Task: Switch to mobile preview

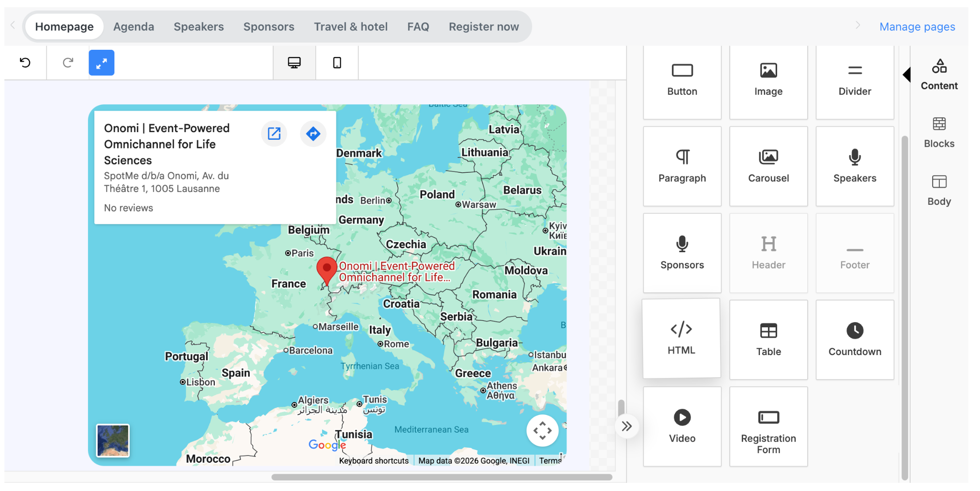Action: tap(337, 63)
